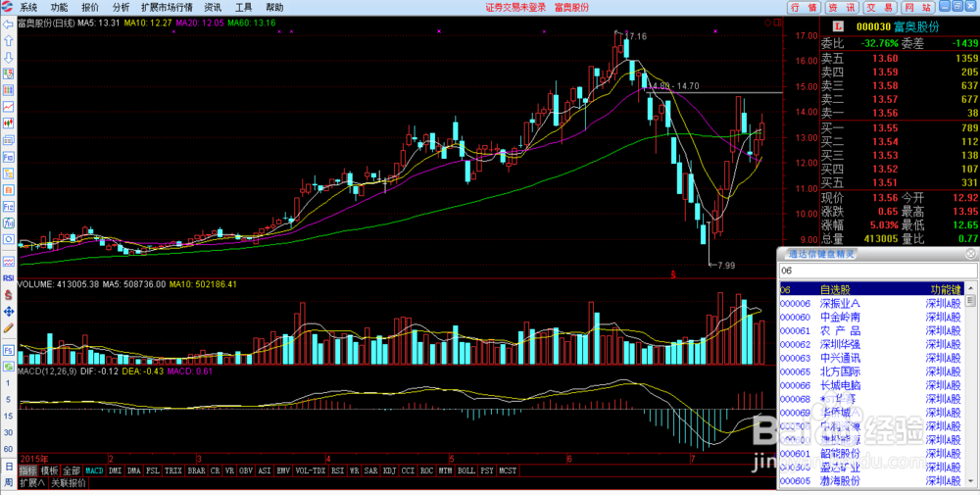Viewport: 980px width, 495px height.
Task: Open the 功能 menu
Action: click(60, 8)
